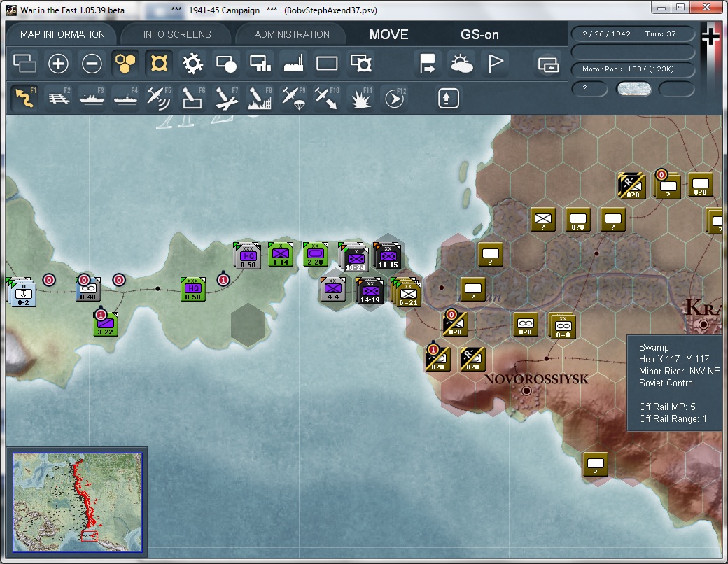This screenshot has height=564, width=728.
Task: Select F10 Air transfer mode icon
Action: [327, 98]
